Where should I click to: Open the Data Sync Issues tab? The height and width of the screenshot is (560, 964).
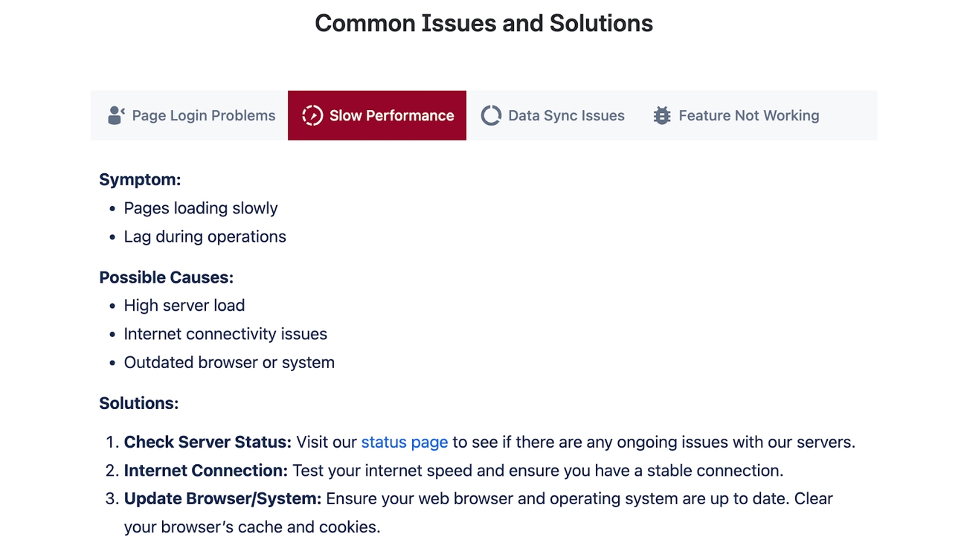[x=566, y=115]
